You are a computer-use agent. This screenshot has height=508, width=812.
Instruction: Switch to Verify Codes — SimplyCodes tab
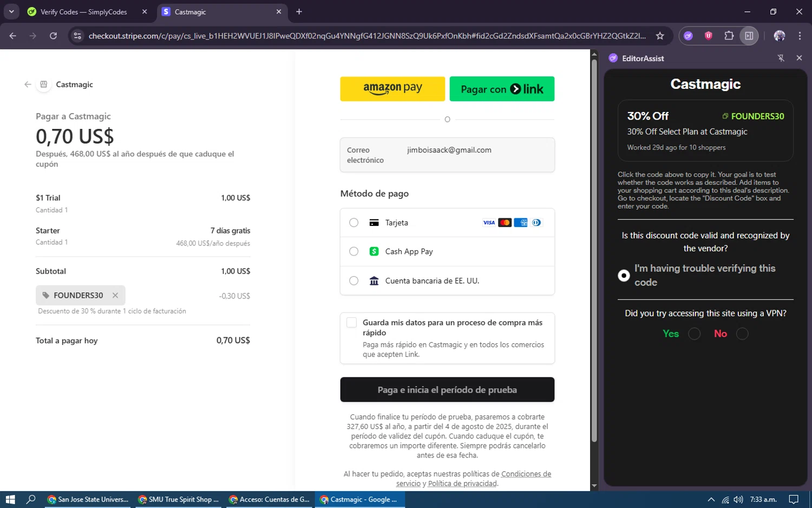(84, 12)
